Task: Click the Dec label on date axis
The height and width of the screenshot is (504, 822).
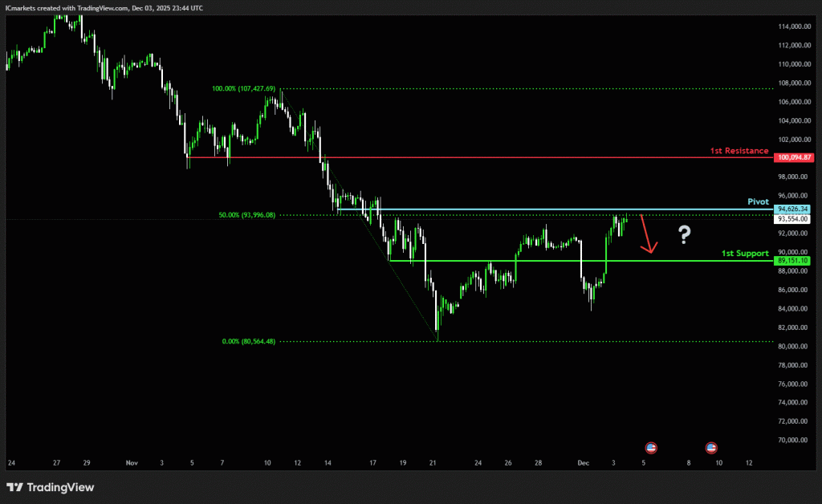Action: [584, 463]
